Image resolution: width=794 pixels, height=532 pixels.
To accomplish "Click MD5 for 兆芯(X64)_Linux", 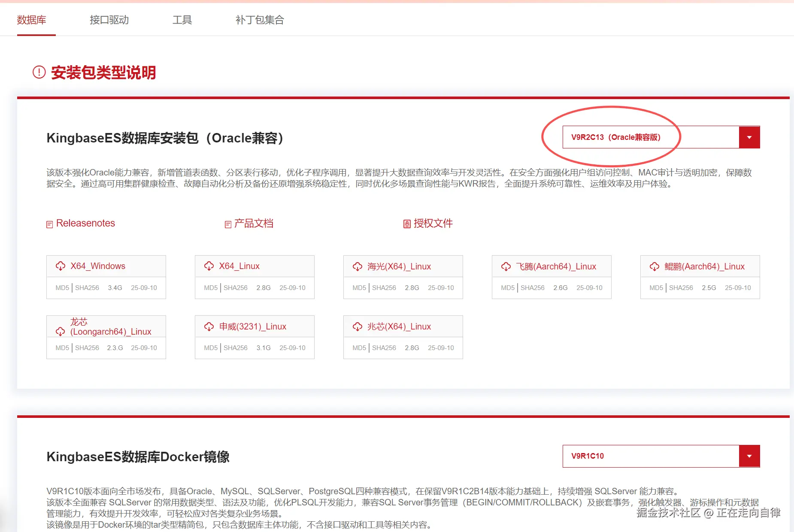I will 359,348.
